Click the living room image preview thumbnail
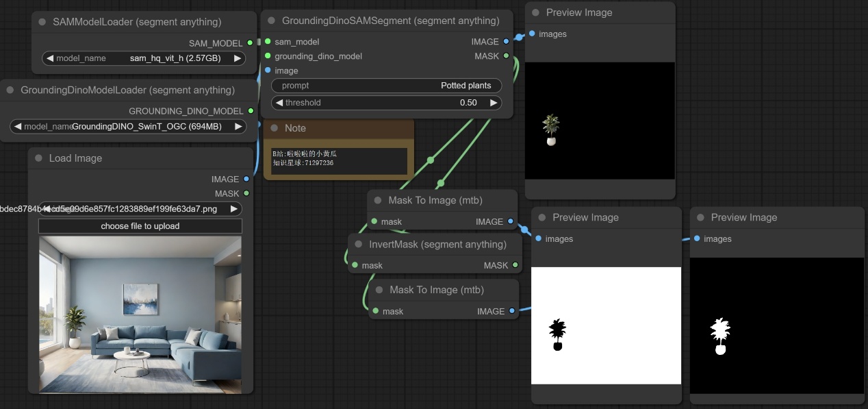The height and width of the screenshot is (409, 868). [x=140, y=314]
